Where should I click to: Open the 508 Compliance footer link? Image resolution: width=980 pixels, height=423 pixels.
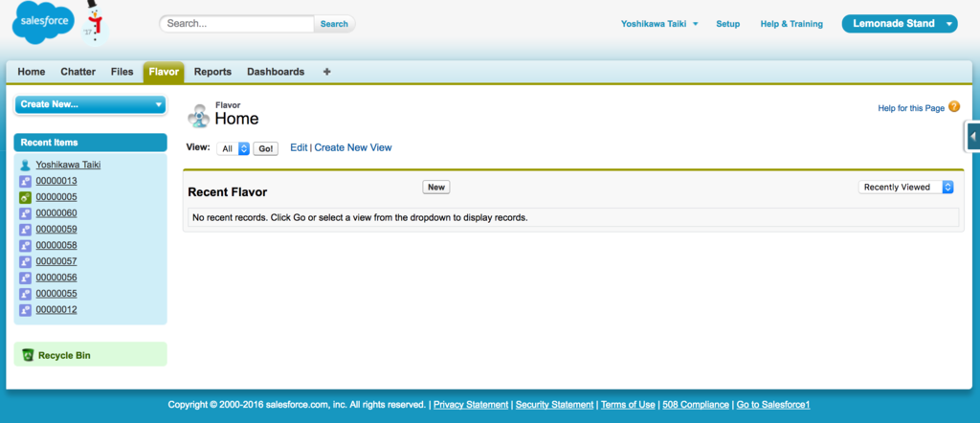[696, 405]
